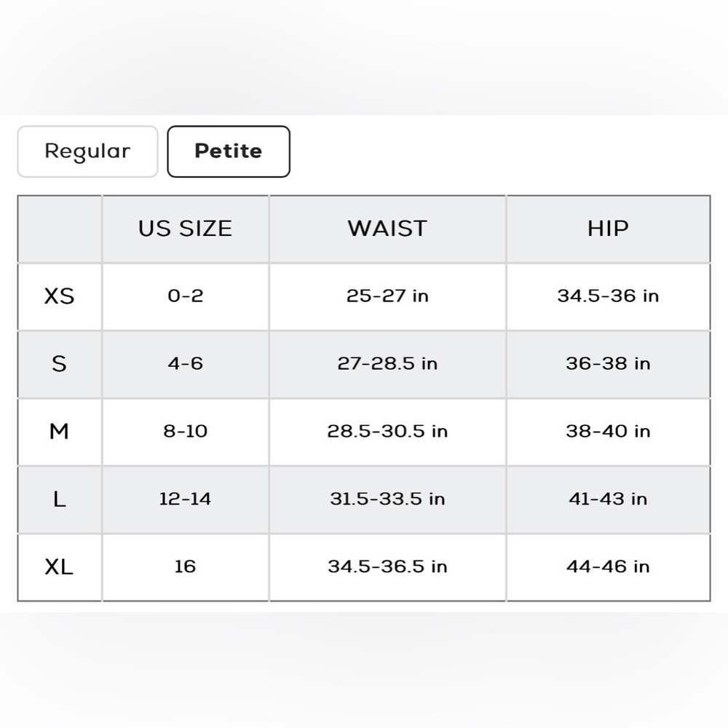This screenshot has height=728, width=728.
Task: Select the Petite size tab
Action: (x=229, y=151)
